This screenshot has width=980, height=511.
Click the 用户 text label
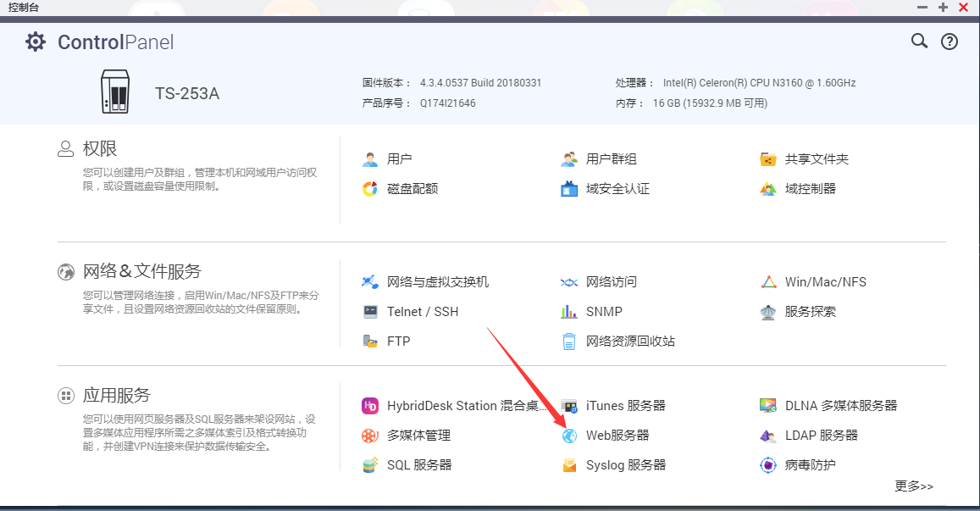pos(400,159)
